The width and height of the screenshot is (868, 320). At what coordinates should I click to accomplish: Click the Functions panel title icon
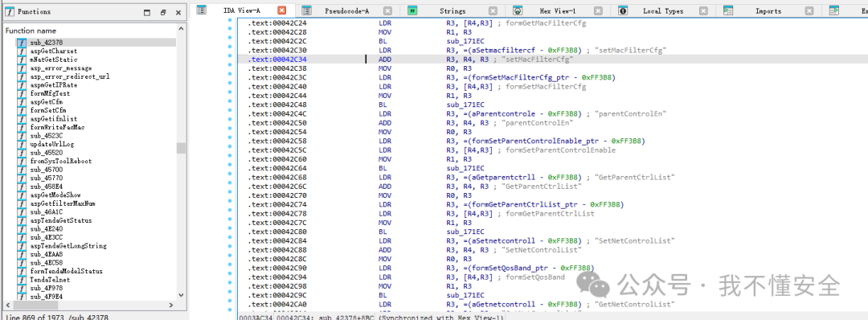[9, 11]
